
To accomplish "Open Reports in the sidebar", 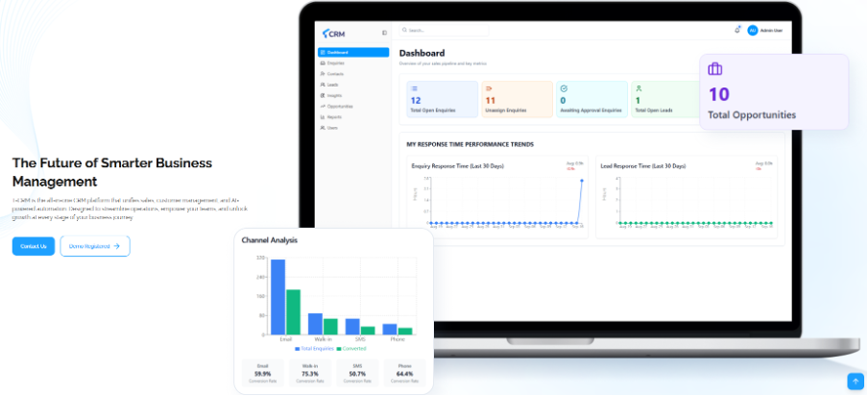I will click(x=334, y=116).
